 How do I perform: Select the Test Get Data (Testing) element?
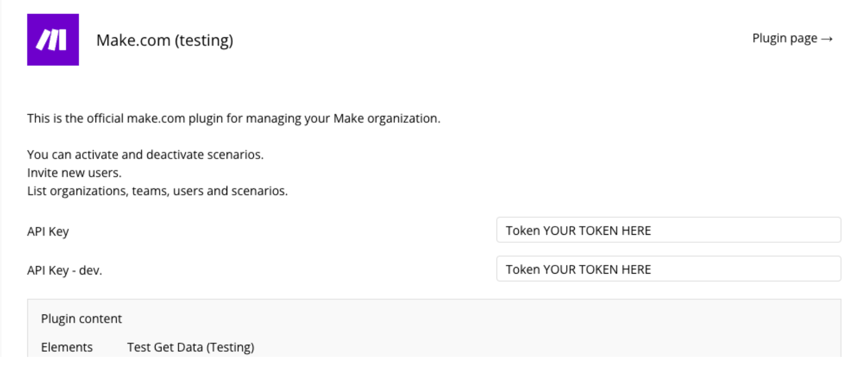[x=191, y=347]
